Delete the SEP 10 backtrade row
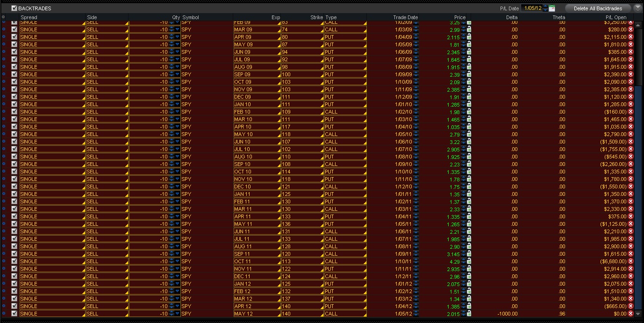 (630, 164)
